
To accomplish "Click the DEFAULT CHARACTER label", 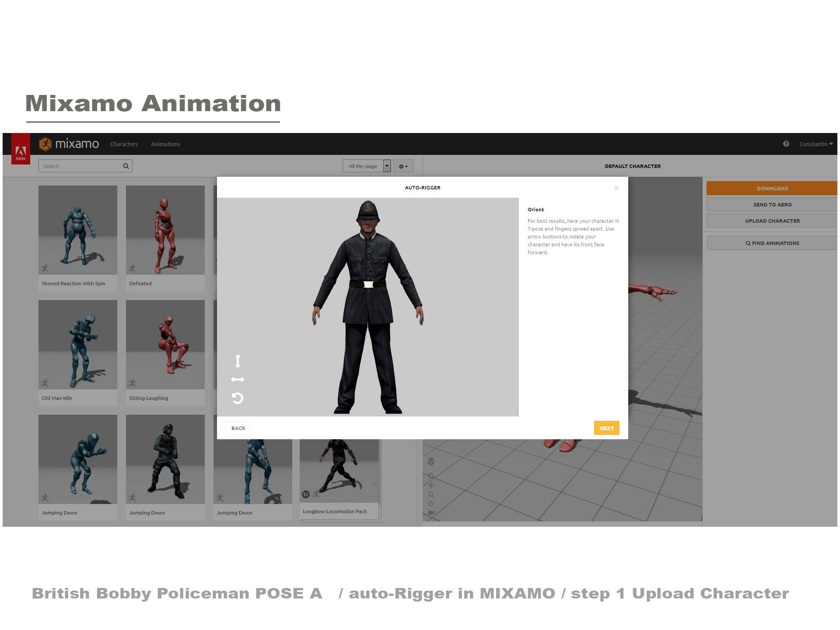I will pos(633,166).
